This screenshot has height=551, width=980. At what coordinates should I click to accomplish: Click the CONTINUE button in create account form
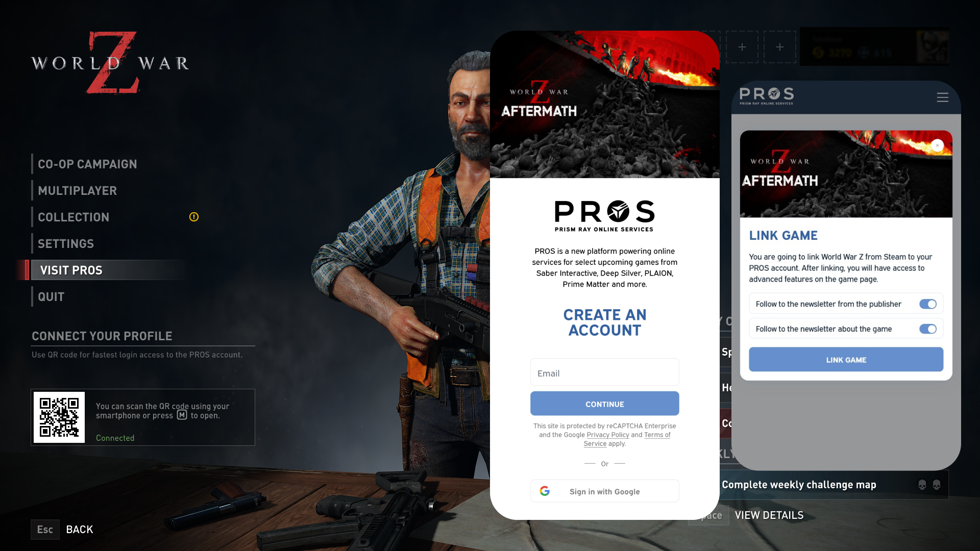point(604,404)
